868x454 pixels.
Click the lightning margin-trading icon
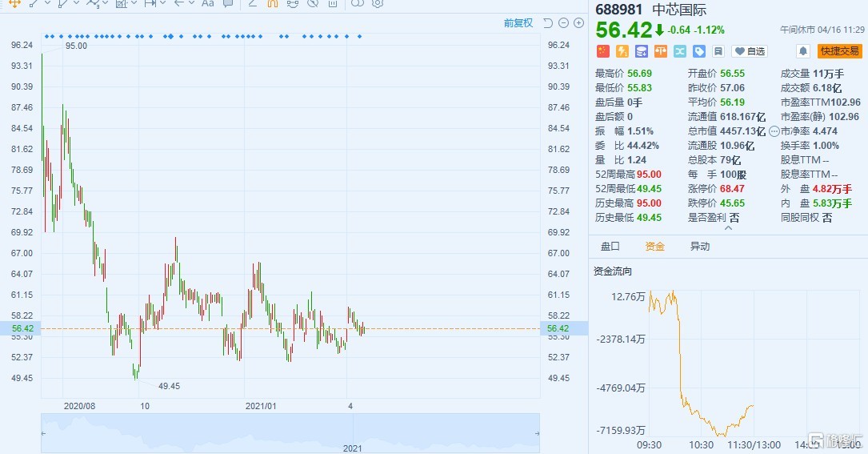[622, 51]
